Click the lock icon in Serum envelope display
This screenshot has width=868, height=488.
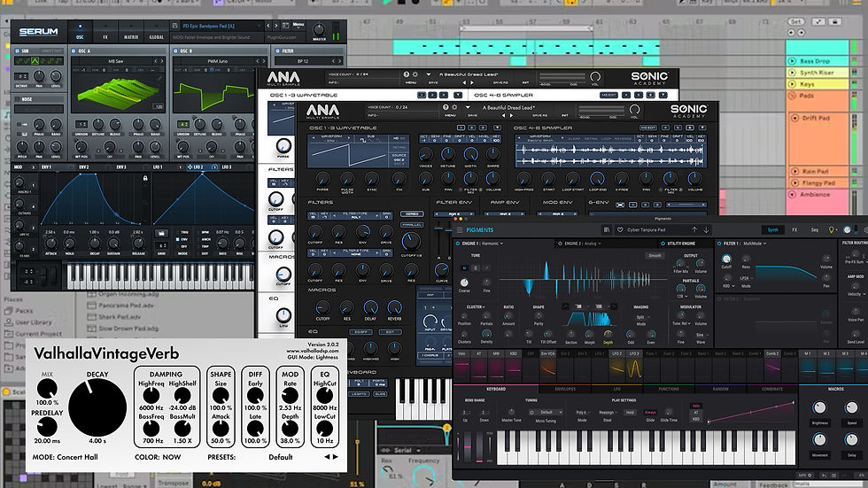coord(145,178)
